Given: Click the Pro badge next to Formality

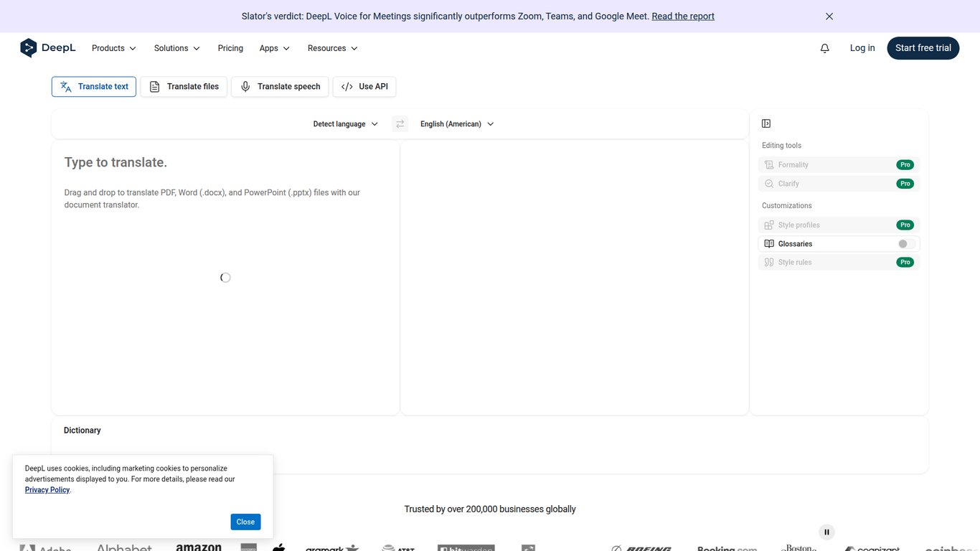Looking at the screenshot, I should [x=905, y=165].
